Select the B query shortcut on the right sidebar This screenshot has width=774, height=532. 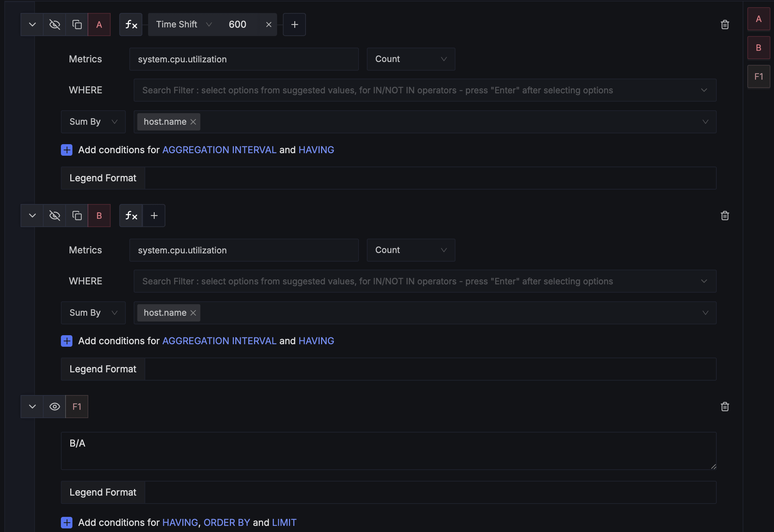(x=759, y=47)
